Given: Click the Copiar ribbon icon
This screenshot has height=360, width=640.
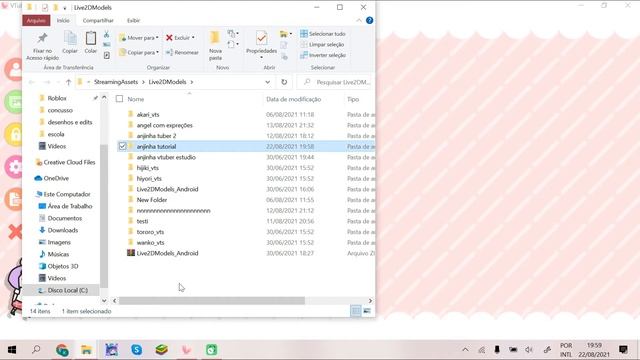Looking at the screenshot, I should (70, 42).
